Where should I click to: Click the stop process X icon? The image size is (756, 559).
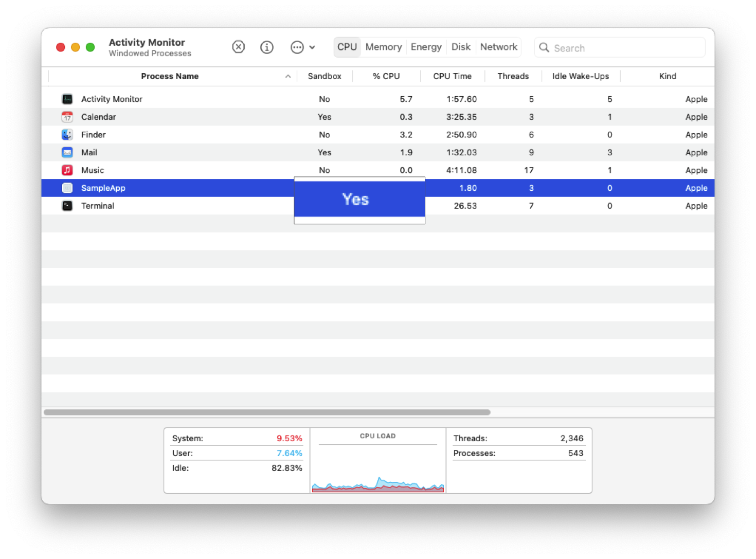click(238, 47)
